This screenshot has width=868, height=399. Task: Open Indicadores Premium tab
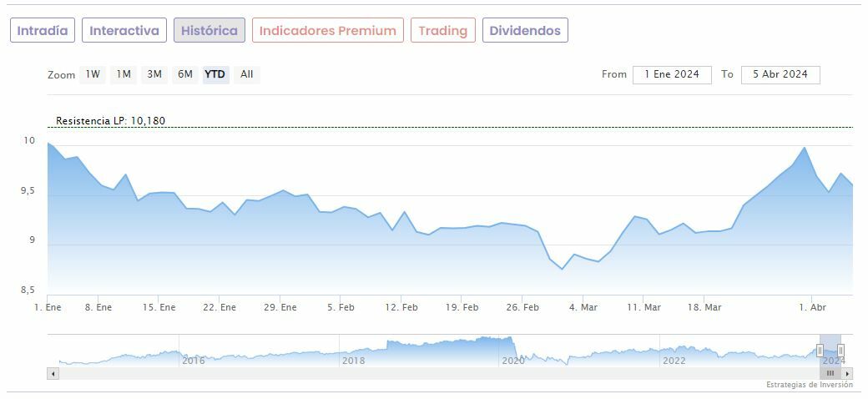coord(328,31)
